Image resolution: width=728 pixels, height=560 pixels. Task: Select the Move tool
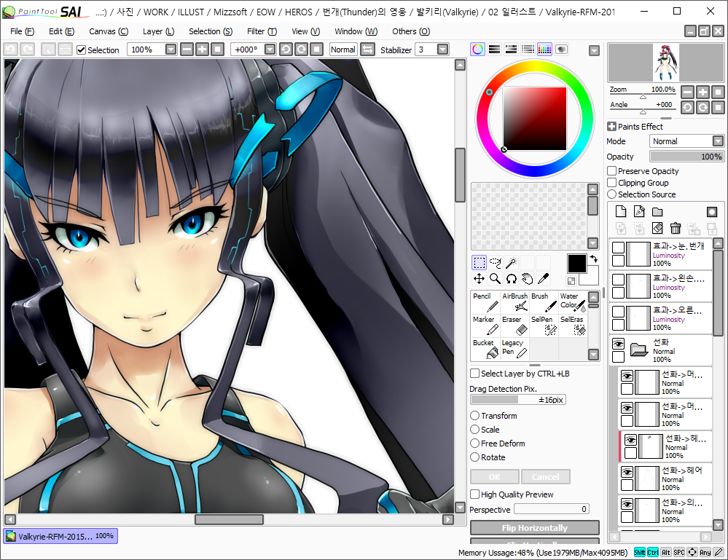click(x=480, y=278)
